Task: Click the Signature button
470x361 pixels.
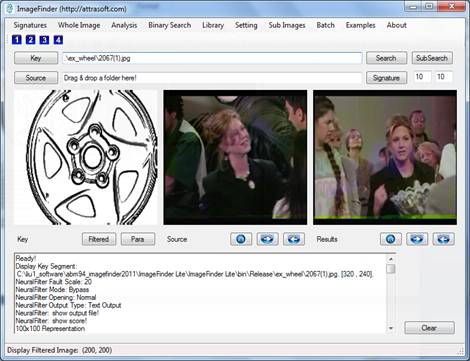Action: [386, 78]
